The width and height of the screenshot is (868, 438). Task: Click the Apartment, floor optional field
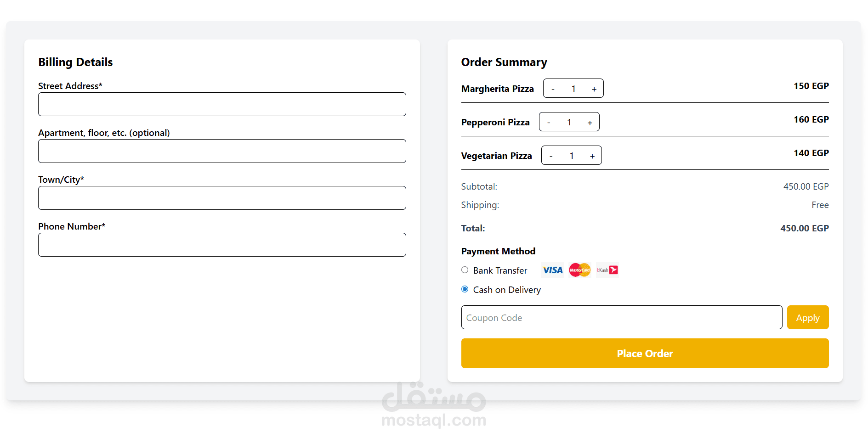pos(222,151)
